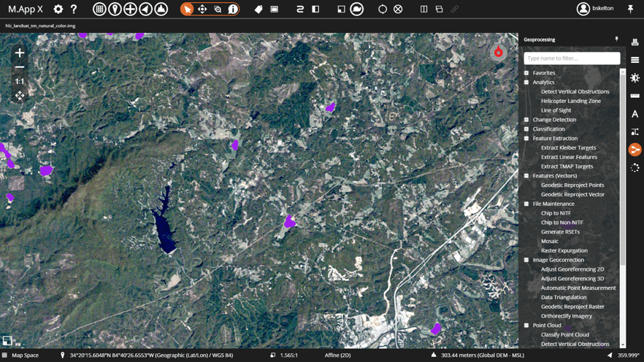
Task: Open the annotation icon below letter A
Action: click(x=635, y=132)
